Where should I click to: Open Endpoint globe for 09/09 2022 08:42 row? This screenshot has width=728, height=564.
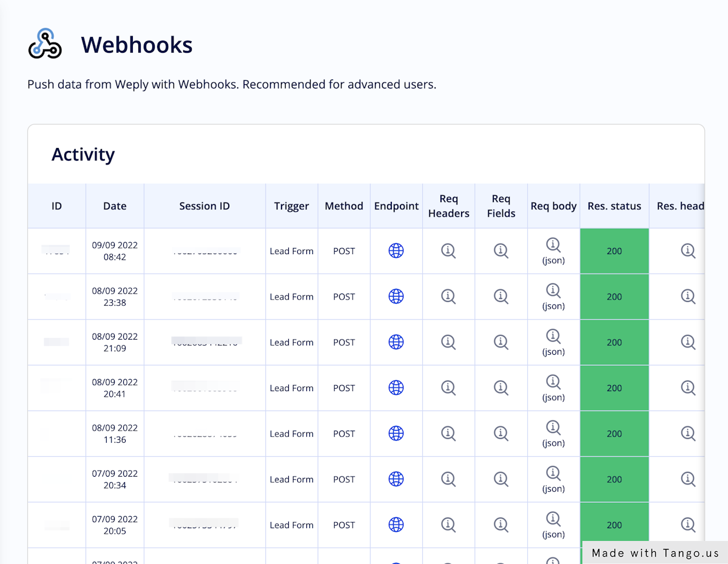click(x=396, y=250)
